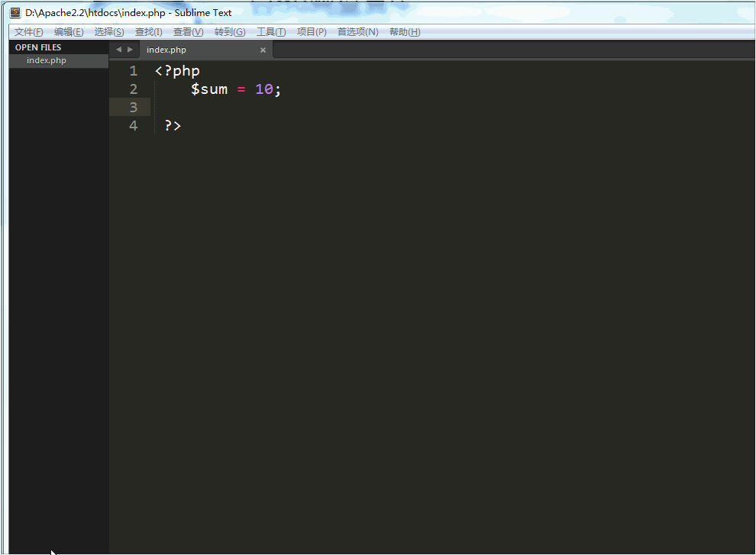
Task: Click line number 3 in the gutter
Action: coord(134,107)
